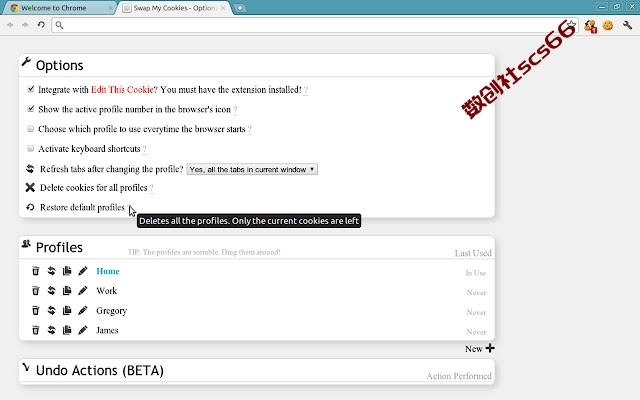Click the New profile label
Viewport: 640px width, 400px height.
point(473,349)
